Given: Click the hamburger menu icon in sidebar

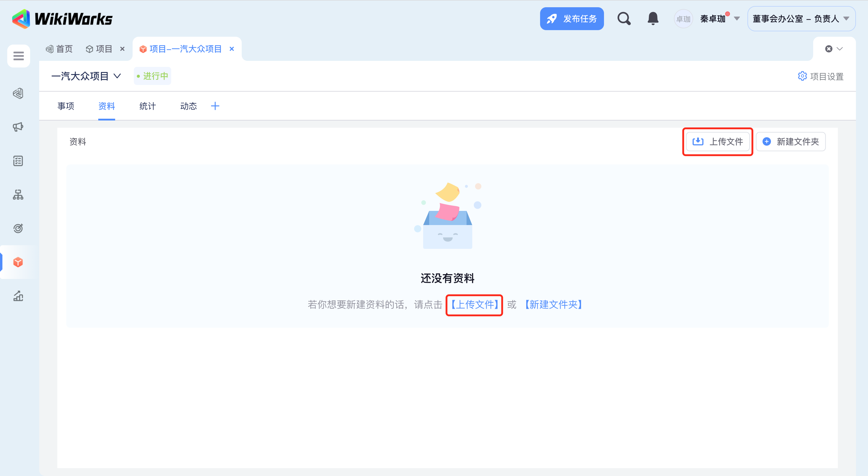Looking at the screenshot, I should tap(18, 56).
